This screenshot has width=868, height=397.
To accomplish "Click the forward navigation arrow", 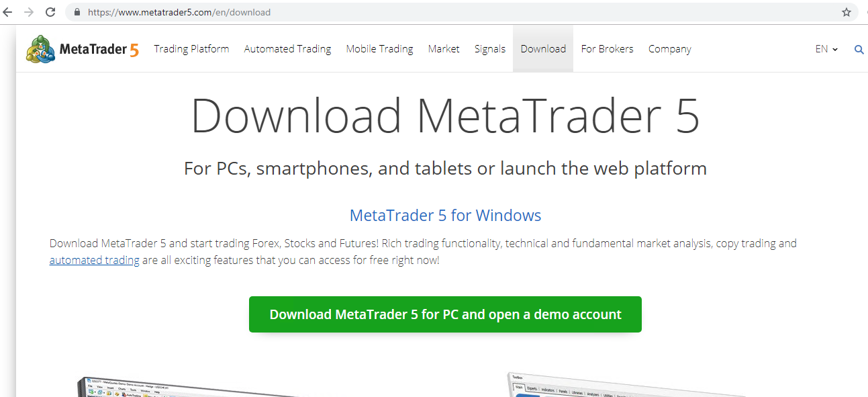I will point(30,11).
